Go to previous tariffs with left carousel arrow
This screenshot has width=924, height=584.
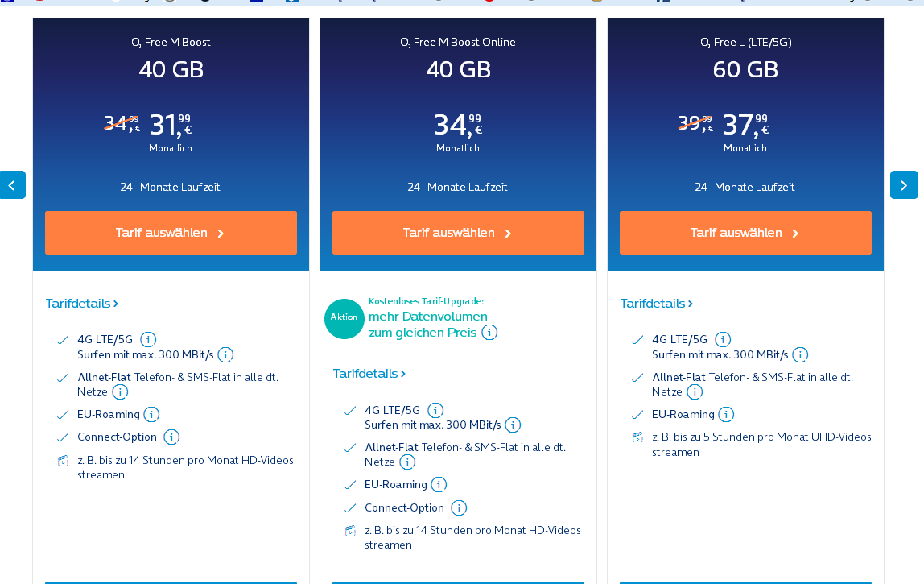(x=12, y=185)
